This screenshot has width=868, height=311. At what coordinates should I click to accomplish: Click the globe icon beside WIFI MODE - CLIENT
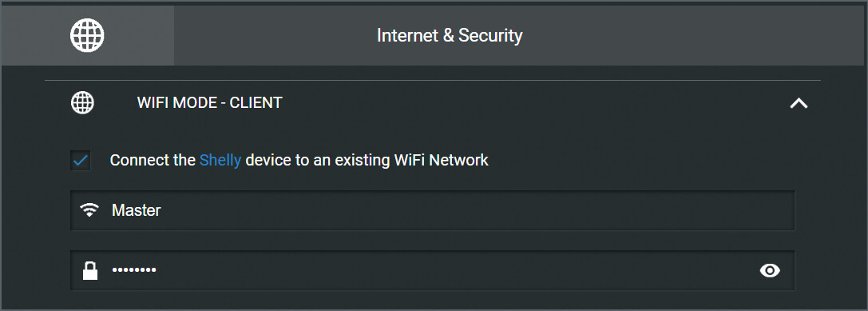pos(82,102)
